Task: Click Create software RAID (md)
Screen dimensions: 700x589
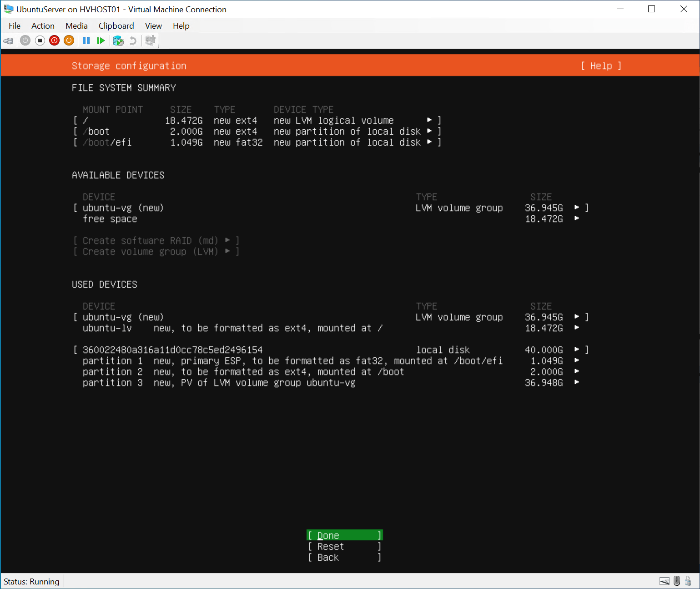Action: click(156, 240)
